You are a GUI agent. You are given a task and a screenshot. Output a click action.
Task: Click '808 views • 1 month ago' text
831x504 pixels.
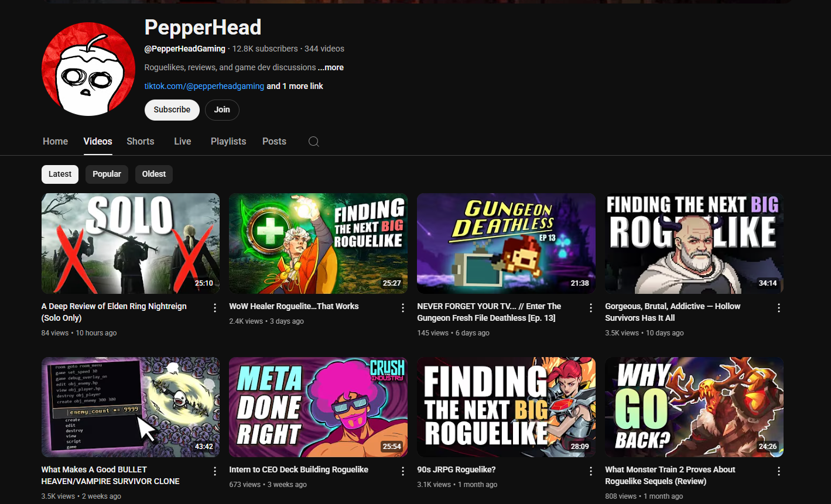point(644,496)
